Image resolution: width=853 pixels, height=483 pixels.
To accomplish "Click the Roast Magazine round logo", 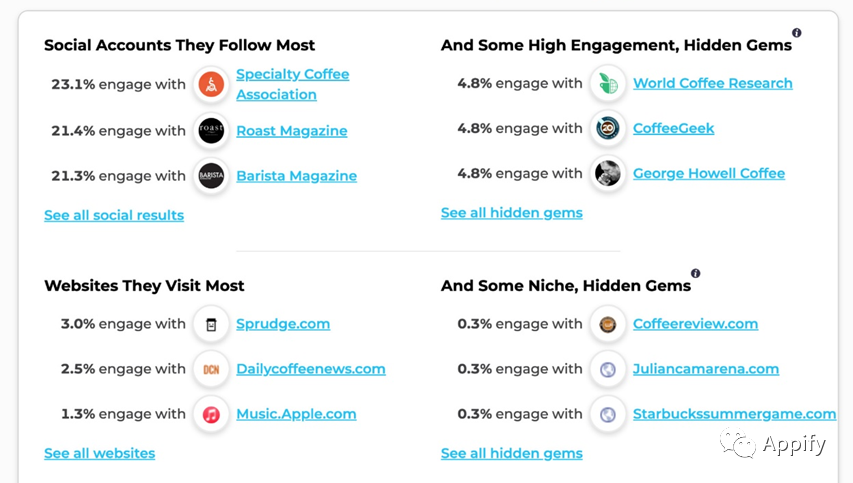I will pos(211,131).
